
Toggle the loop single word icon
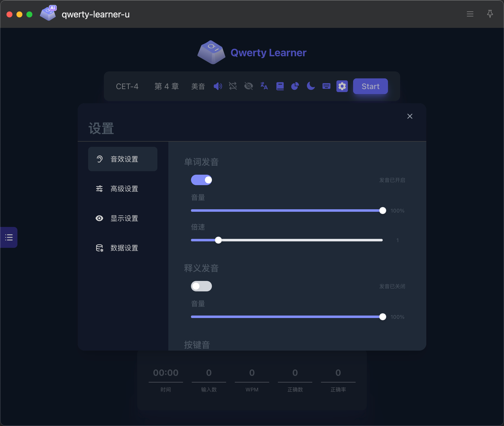pos(233,86)
